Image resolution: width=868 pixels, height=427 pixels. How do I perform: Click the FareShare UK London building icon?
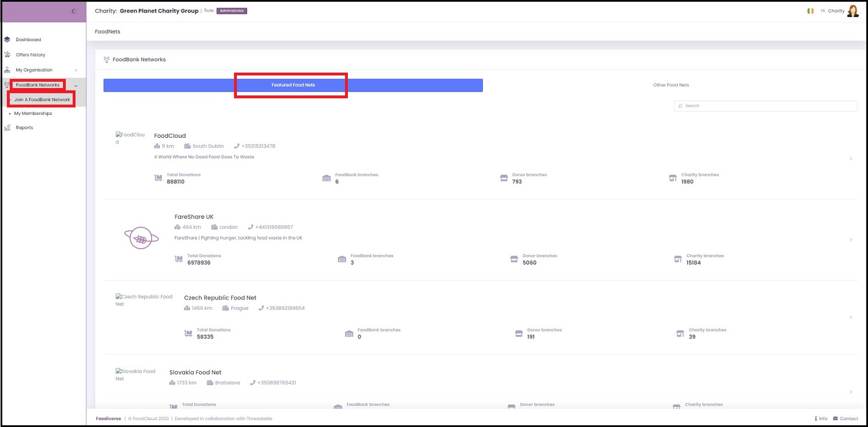click(x=215, y=228)
